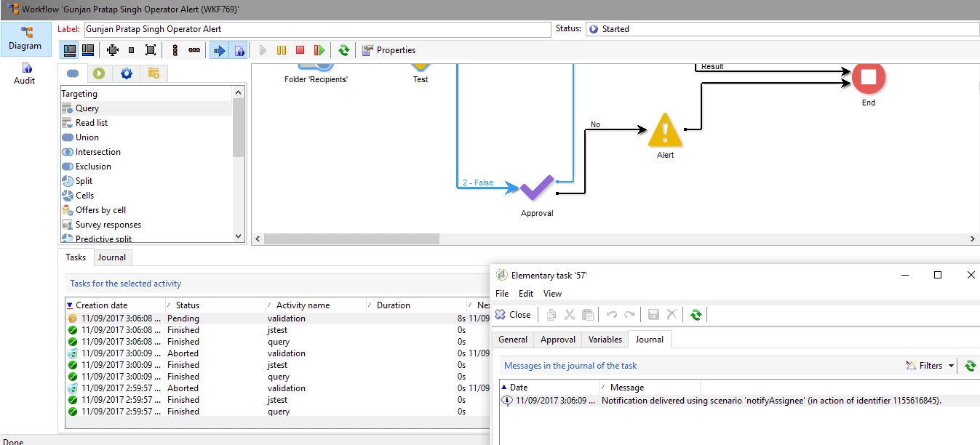Screen dimensions: 980x445
Task: Switch to the Tasks tab
Action: click(x=76, y=257)
